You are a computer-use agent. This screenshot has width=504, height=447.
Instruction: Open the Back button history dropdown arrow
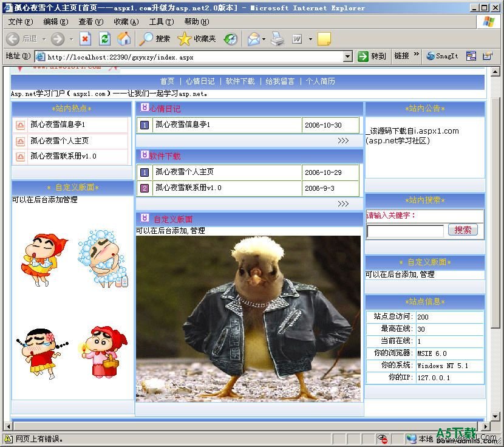(x=42, y=39)
